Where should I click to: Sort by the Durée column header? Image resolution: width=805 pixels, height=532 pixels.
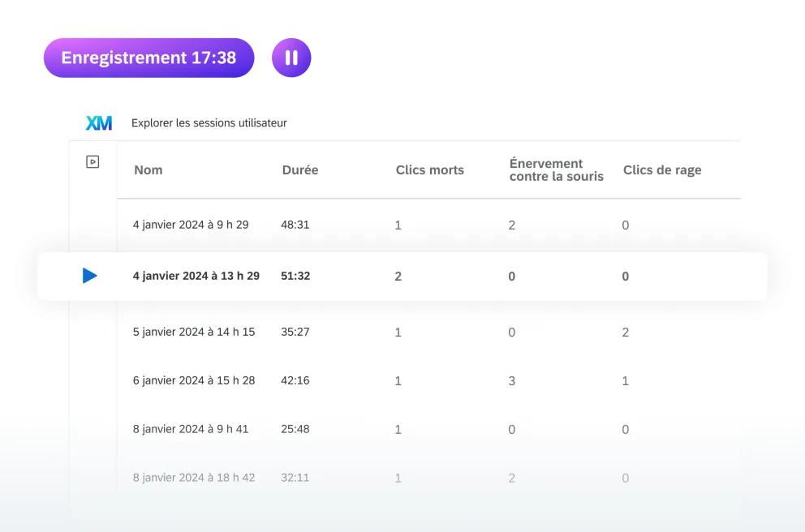(x=300, y=169)
